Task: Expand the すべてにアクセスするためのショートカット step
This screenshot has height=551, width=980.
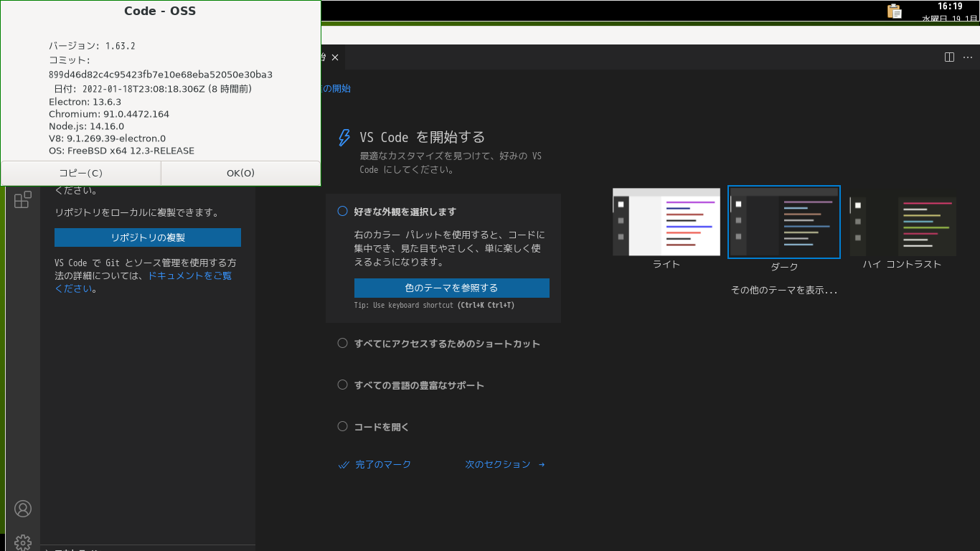Action: [447, 344]
